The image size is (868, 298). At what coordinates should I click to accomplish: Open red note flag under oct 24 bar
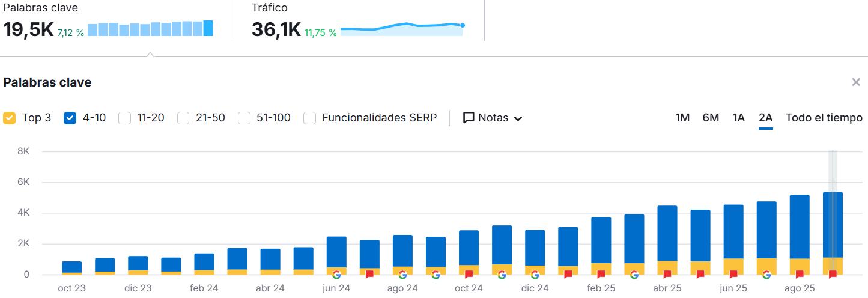[469, 275]
